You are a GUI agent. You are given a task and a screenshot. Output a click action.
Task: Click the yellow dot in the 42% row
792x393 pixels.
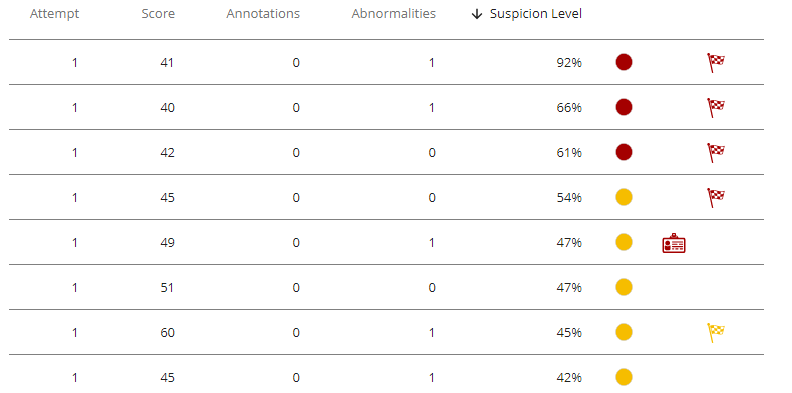pyautogui.click(x=624, y=377)
